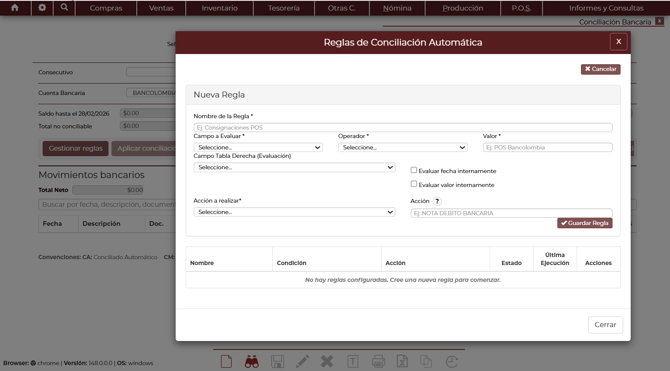
Task: Click the printer icon in bottom toolbar
Action: (x=378, y=362)
